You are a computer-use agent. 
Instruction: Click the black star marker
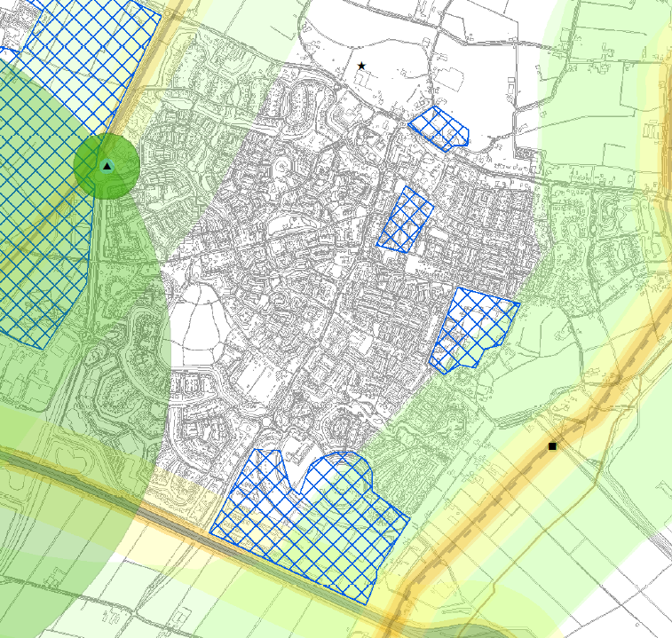[361, 67]
